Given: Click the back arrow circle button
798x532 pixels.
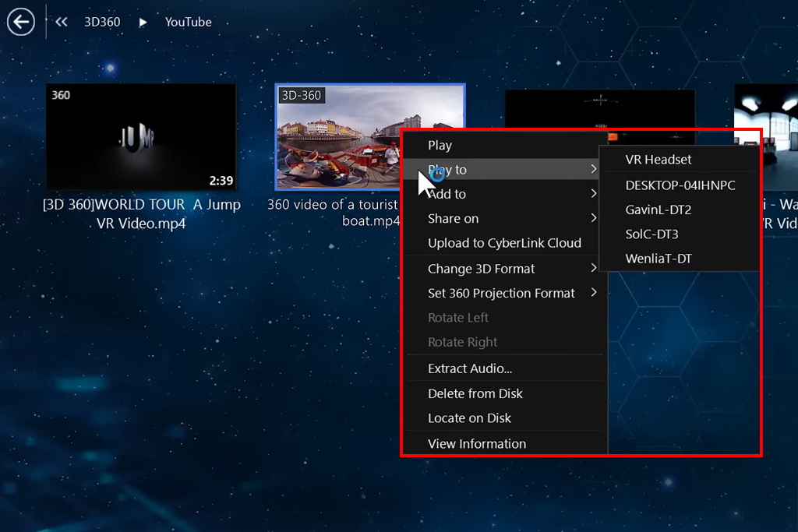Looking at the screenshot, I should tap(21, 22).
